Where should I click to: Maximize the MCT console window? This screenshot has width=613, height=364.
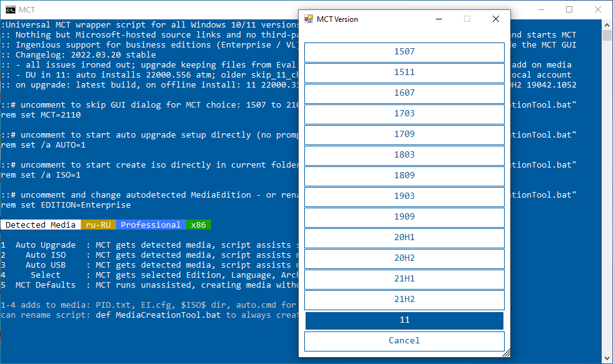[x=569, y=9]
